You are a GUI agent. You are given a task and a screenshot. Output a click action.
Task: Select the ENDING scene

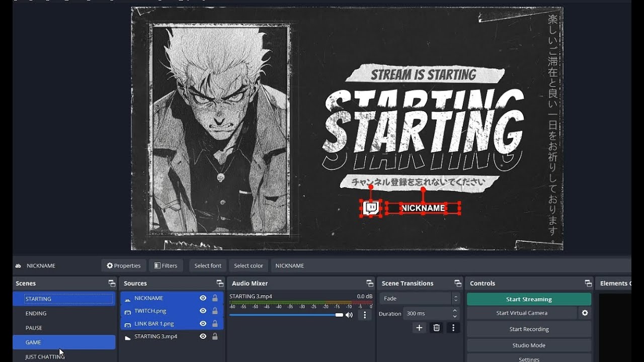pyautogui.click(x=64, y=313)
